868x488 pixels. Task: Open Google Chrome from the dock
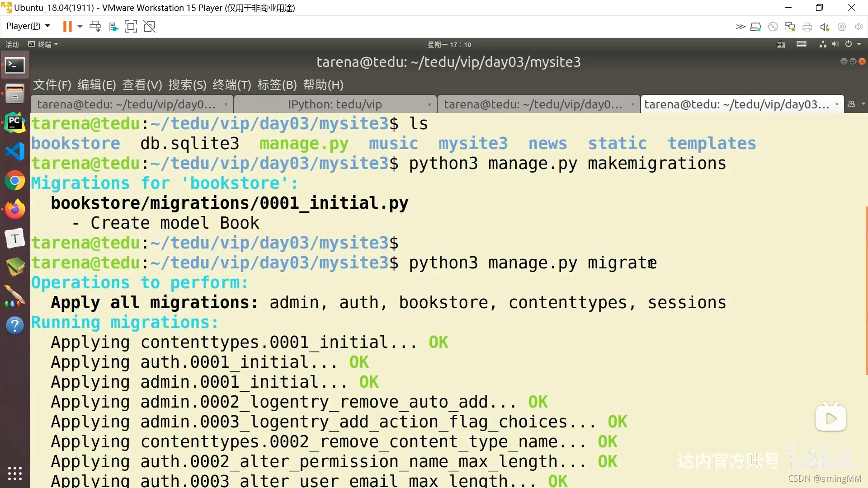pos(15,181)
